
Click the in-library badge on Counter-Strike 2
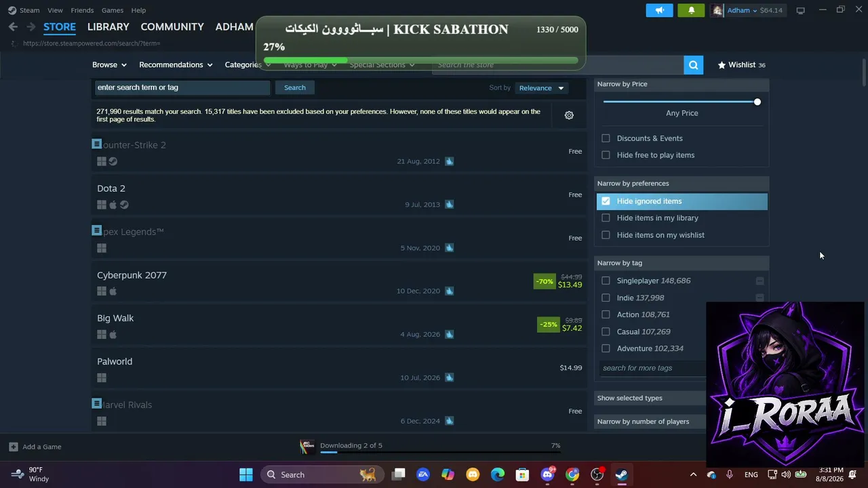tap(96, 144)
